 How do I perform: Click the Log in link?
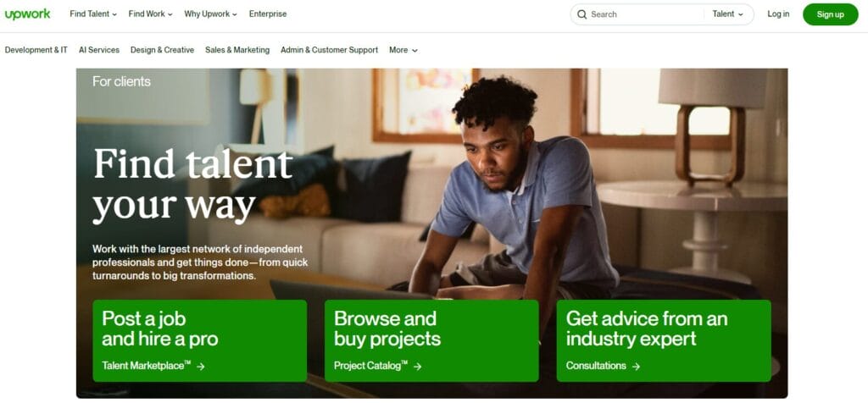click(778, 14)
